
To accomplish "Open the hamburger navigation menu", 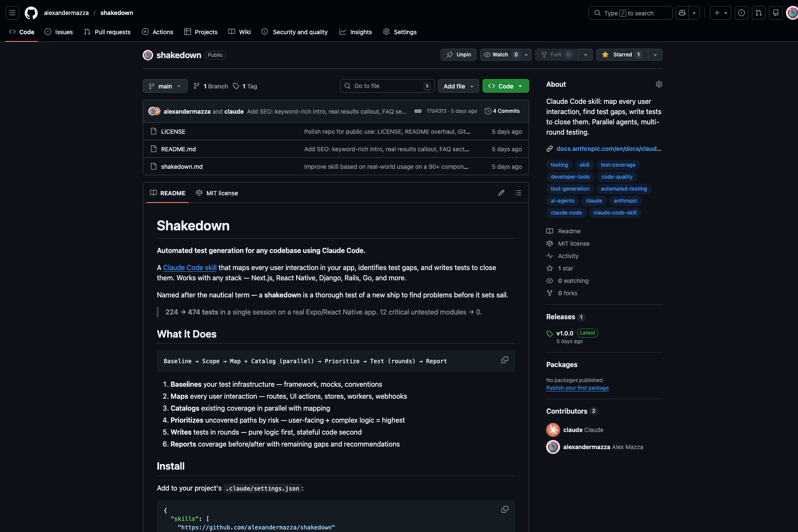I will 12,13.
